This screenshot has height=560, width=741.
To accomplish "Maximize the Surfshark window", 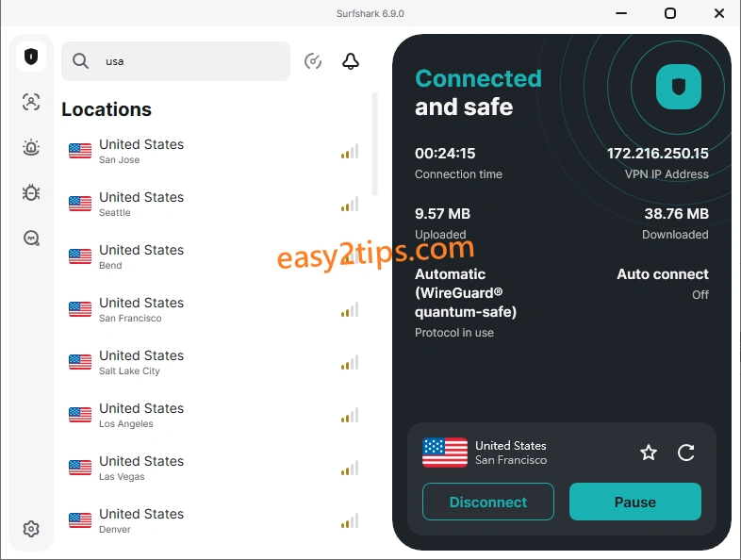I will (670, 13).
